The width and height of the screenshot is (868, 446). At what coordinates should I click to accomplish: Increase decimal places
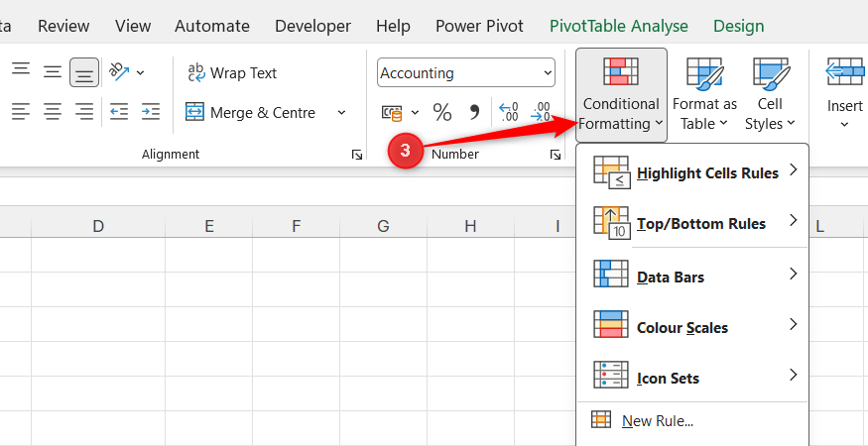pyautogui.click(x=508, y=112)
